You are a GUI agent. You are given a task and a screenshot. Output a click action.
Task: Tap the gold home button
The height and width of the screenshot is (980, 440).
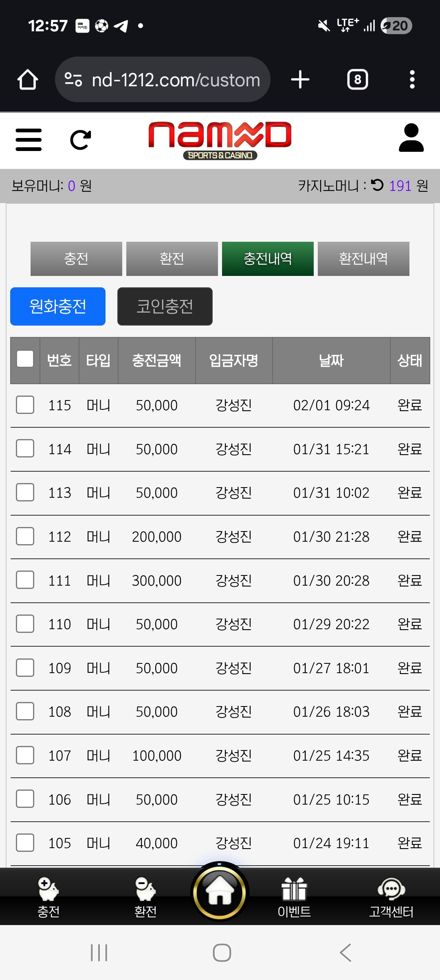coord(220,892)
